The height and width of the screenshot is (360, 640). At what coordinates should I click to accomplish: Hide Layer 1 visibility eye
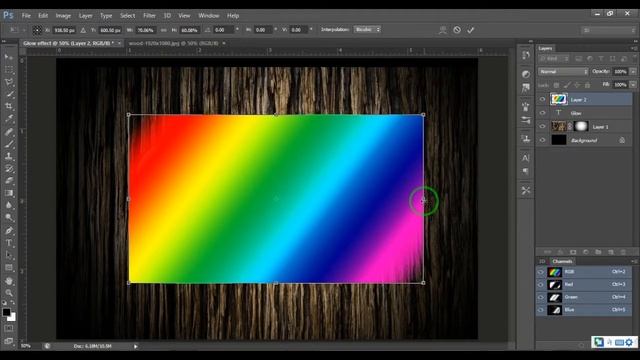(542, 127)
